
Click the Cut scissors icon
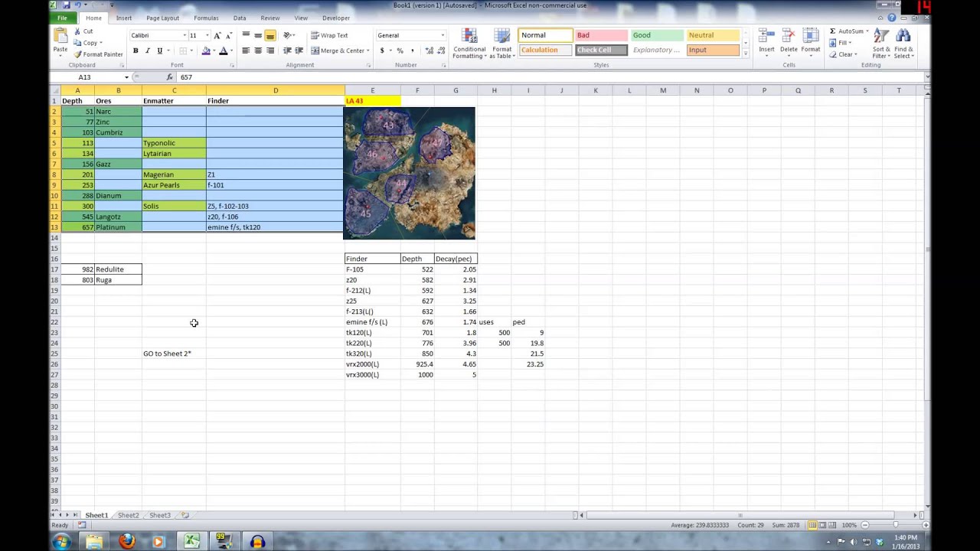coord(77,31)
